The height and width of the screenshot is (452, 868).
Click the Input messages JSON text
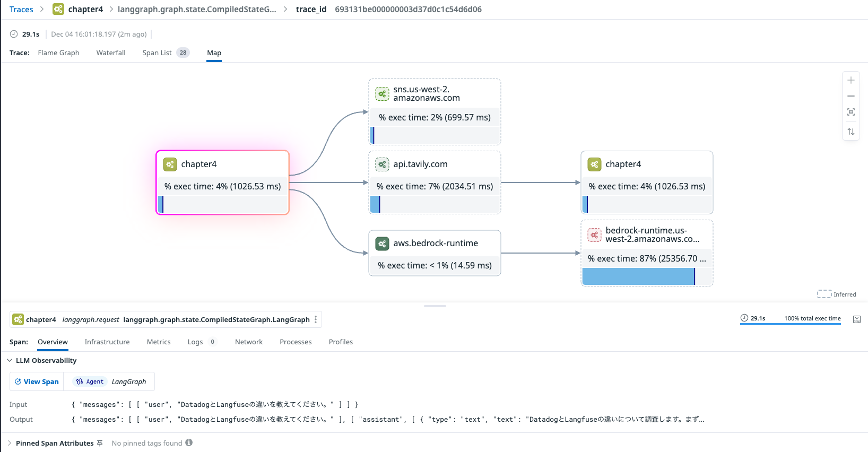pos(215,404)
